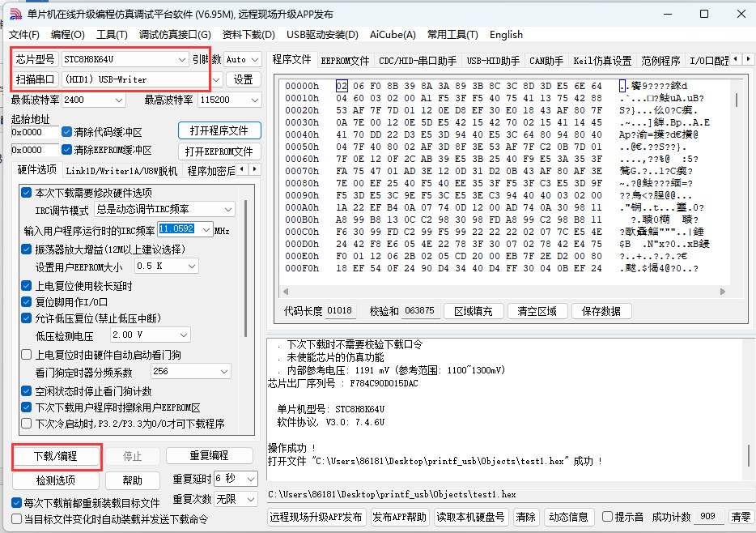
Task: Switch to CAN助手 tab
Action: [546, 60]
